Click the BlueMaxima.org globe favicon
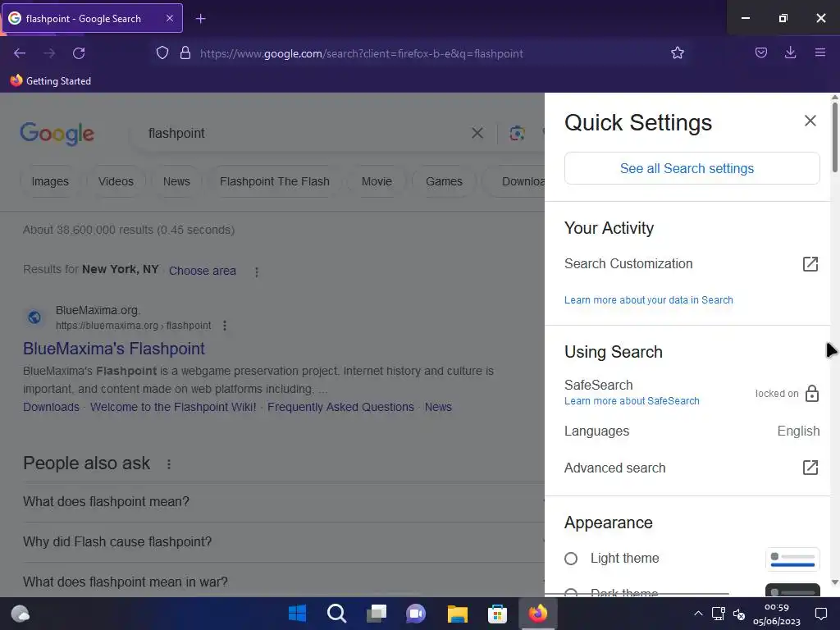This screenshot has width=840, height=630. point(34,317)
